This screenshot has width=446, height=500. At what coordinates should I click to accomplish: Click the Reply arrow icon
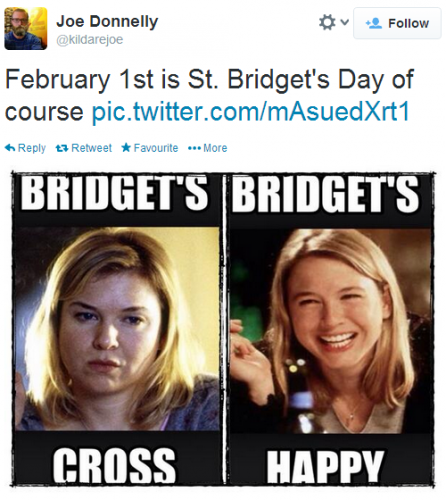point(10,147)
